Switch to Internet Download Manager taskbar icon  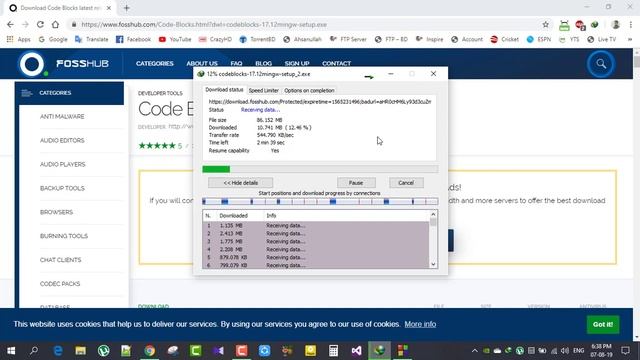pos(379,351)
